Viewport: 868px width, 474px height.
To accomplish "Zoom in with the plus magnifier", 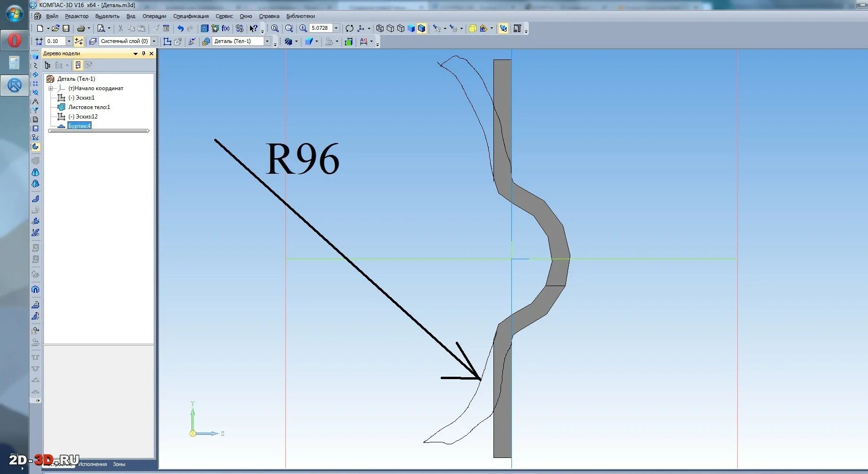I will [x=303, y=28].
